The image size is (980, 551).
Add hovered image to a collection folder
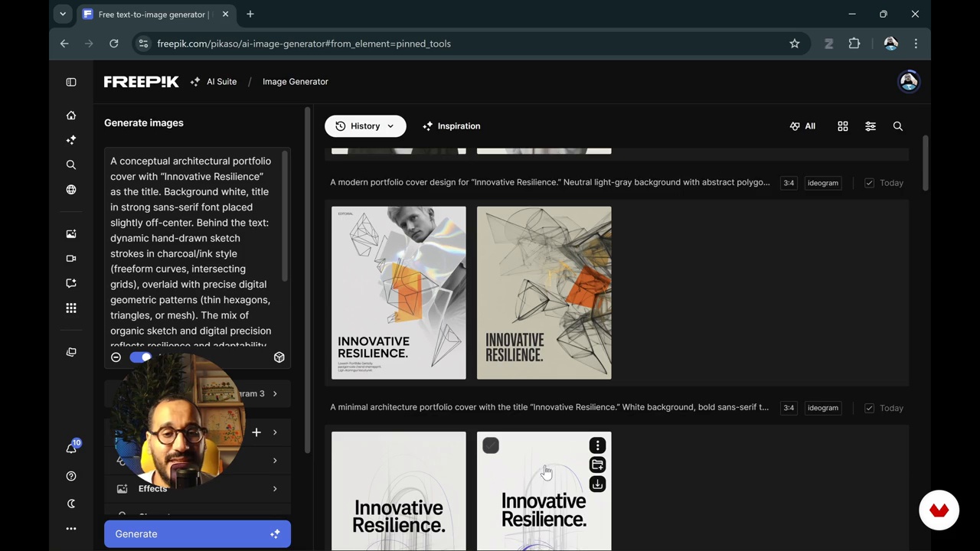click(x=597, y=465)
